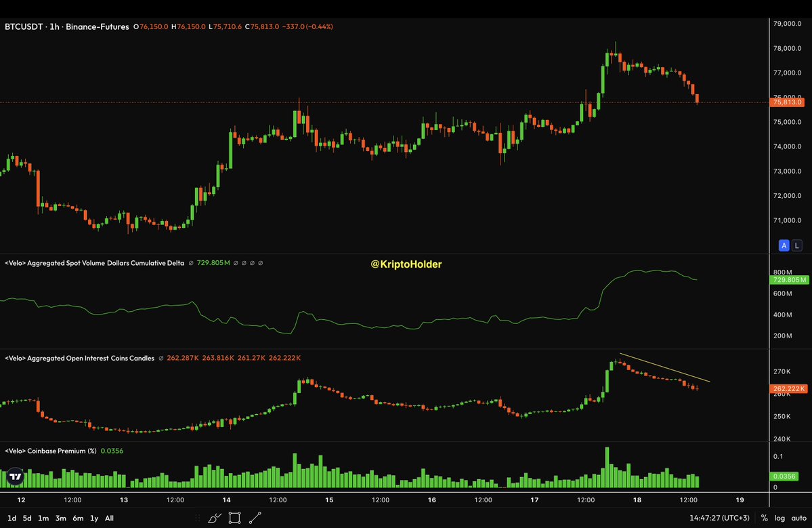Click the 79,000.0 price axis label

click(x=787, y=23)
